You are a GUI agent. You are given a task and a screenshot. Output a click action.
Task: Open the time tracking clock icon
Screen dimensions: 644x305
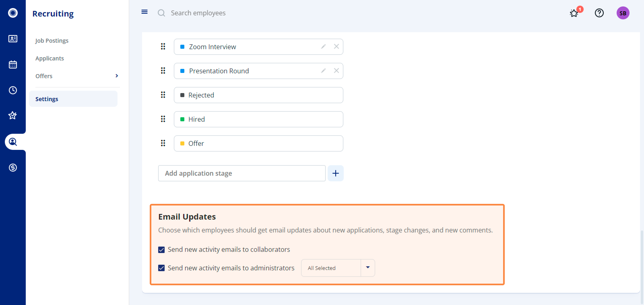tap(13, 90)
